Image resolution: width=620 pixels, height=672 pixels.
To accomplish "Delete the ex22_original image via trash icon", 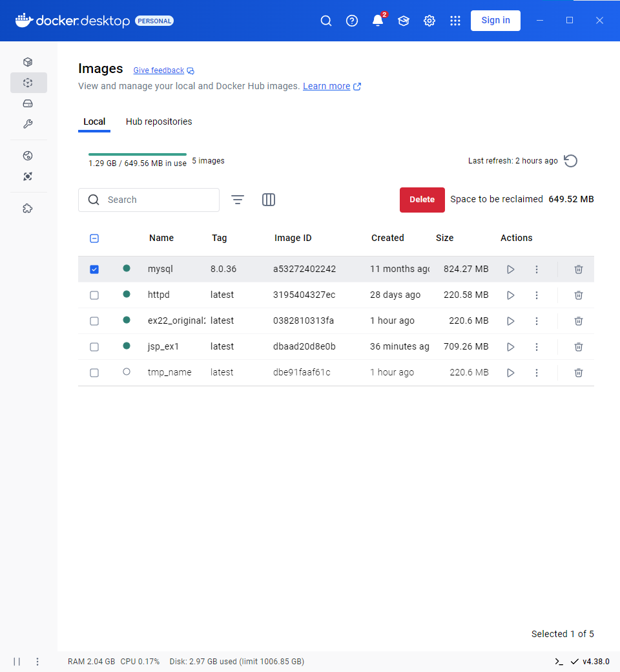I will pyautogui.click(x=579, y=321).
